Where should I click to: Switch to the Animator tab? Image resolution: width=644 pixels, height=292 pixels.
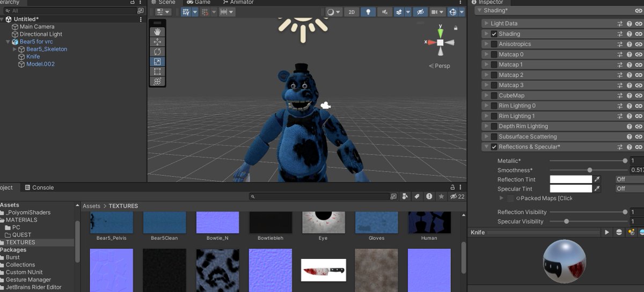click(x=238, y=2)
